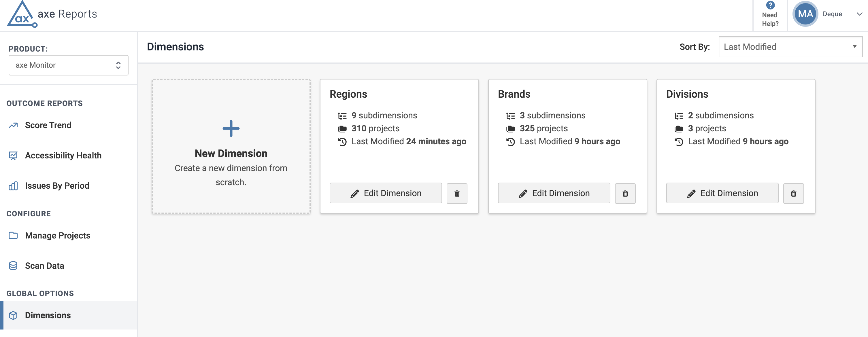Open Accessibility Health report
The height and width of the screenshot is (337, 868).
63,156
